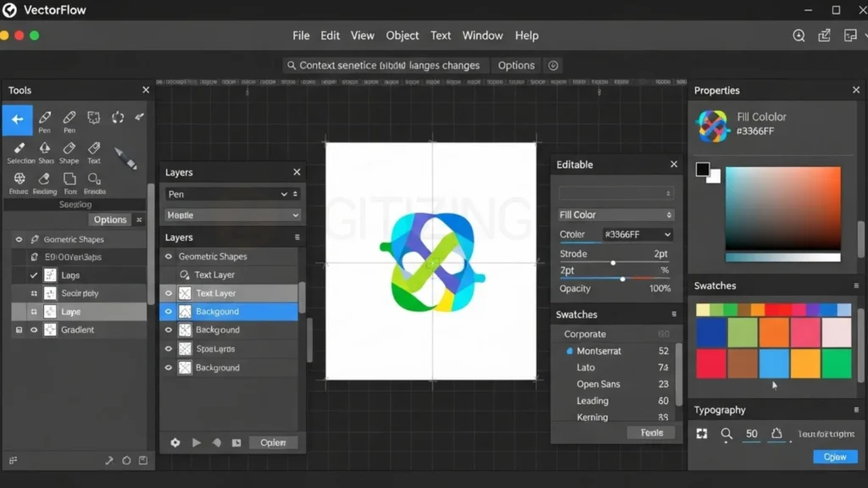
Task: Click the Options button in context bar
Action: tap(515, 65)
